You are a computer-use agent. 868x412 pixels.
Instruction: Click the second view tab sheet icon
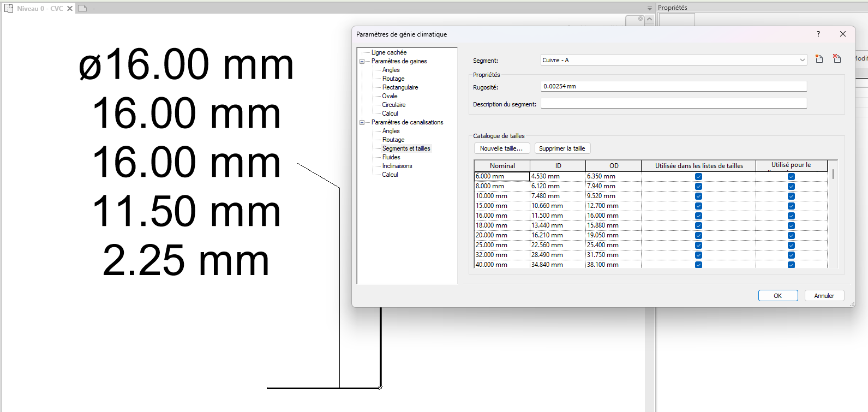coord(82,9)
